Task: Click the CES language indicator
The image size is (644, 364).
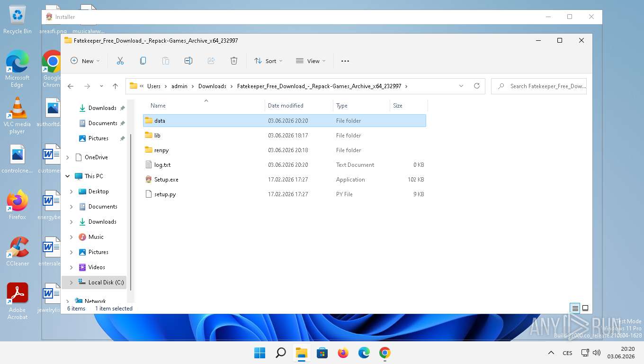Action: click(x=567, y=353)
